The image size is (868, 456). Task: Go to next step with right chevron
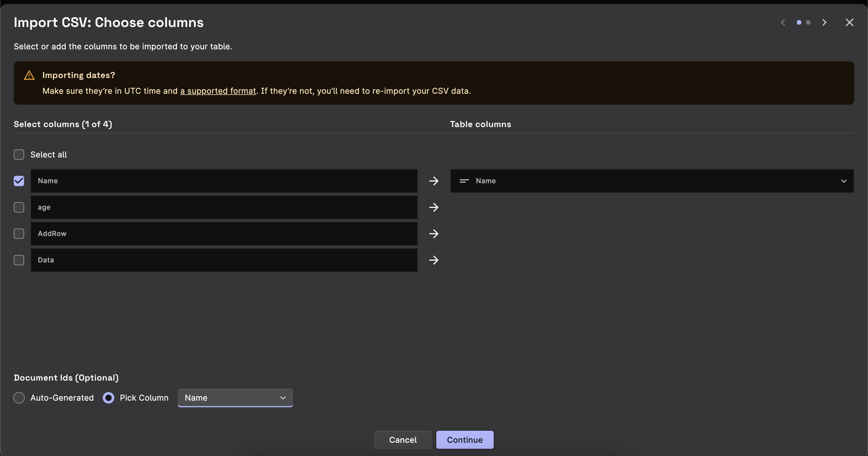[824, 23]
